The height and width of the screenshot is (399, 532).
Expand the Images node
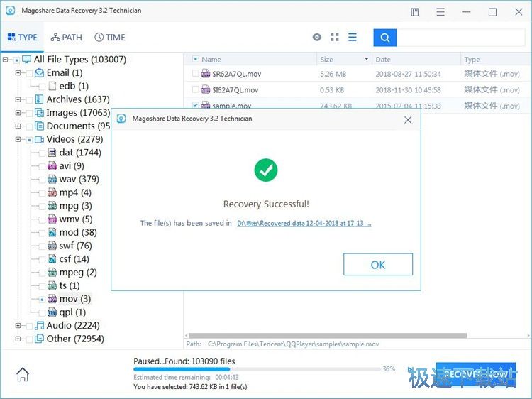coord(18,113)
